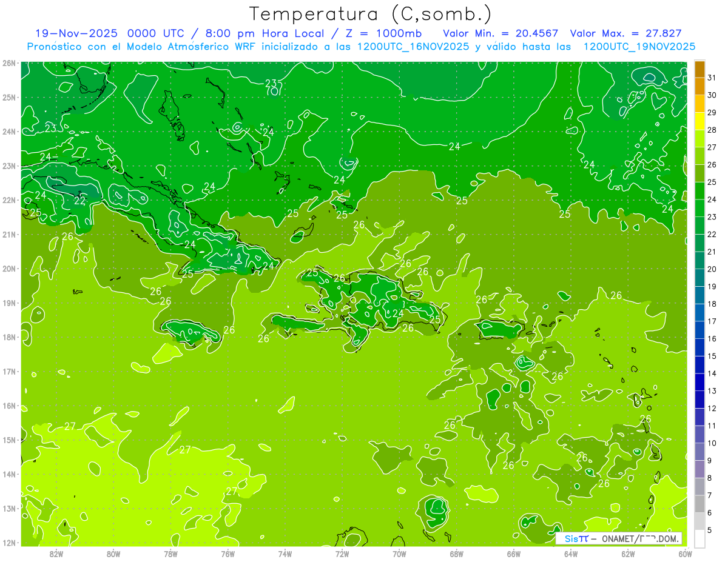Click the 70W longitude axis label
This screenshot has height=562, width=728.
[399, 554]
